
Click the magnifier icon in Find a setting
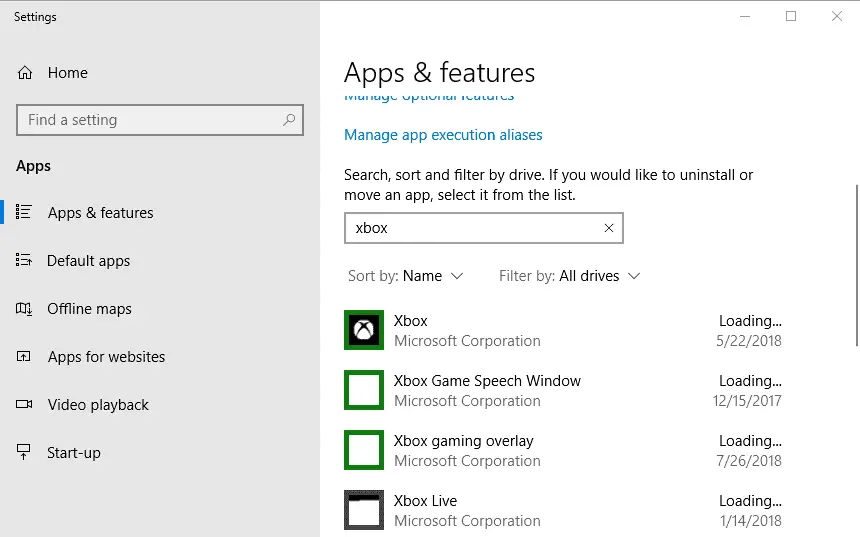289,120
